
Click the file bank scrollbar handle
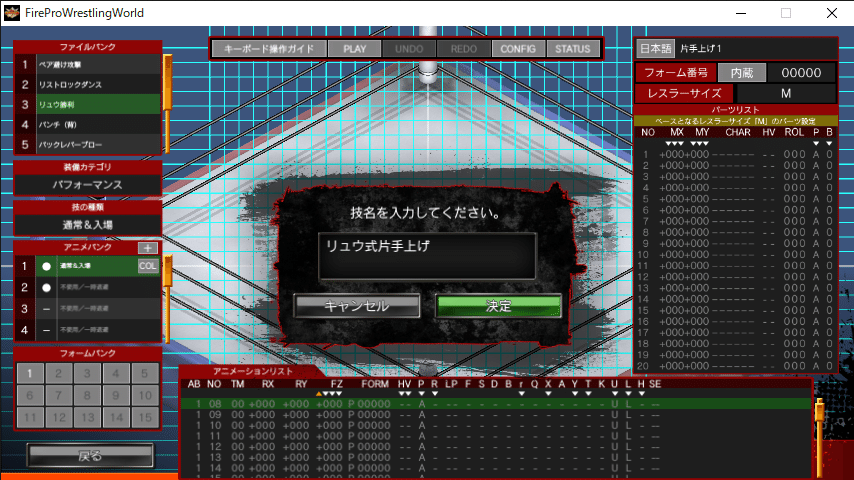point(167,82)
